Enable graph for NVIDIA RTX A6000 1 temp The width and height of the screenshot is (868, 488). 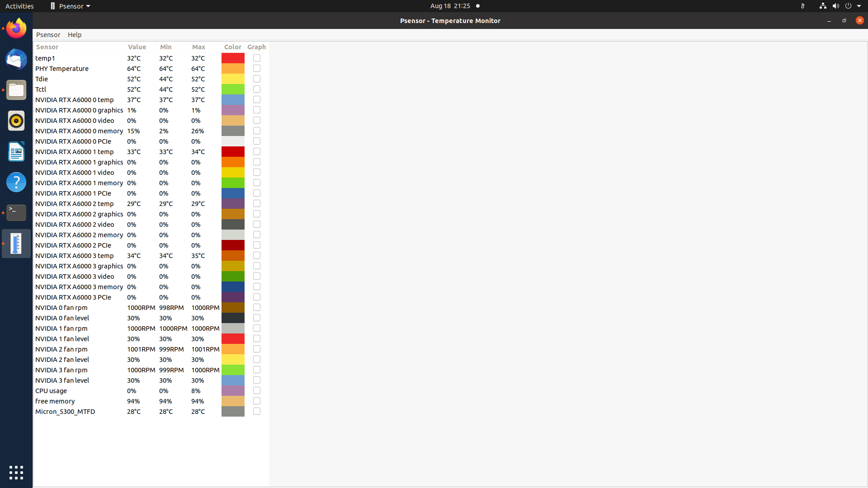point(257,151)
